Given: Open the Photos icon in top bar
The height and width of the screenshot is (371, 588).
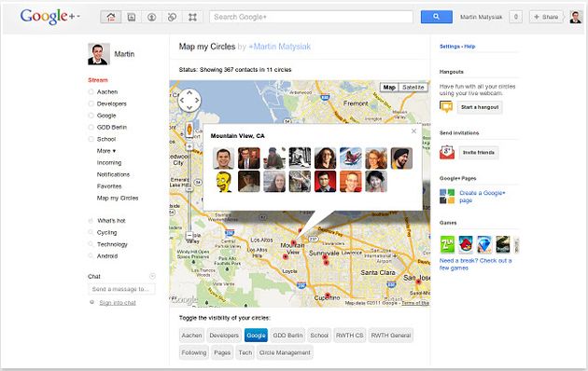Looking at the screenshot, I should point(132,17).
